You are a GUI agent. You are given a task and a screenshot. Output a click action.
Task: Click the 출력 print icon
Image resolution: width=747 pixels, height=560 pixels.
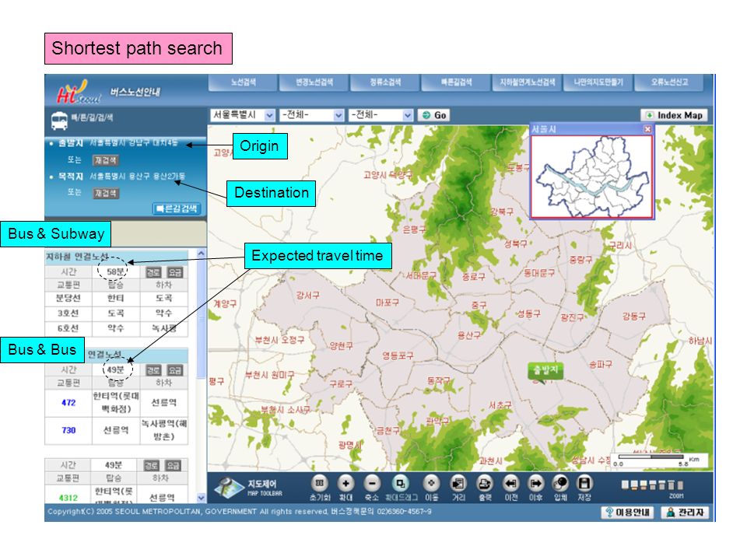(x=485, y=484)
